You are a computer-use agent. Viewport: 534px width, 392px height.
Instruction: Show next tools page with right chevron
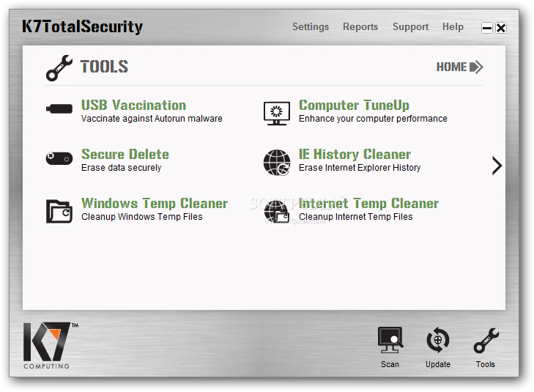pyautogui.click(x=497, y=166)
